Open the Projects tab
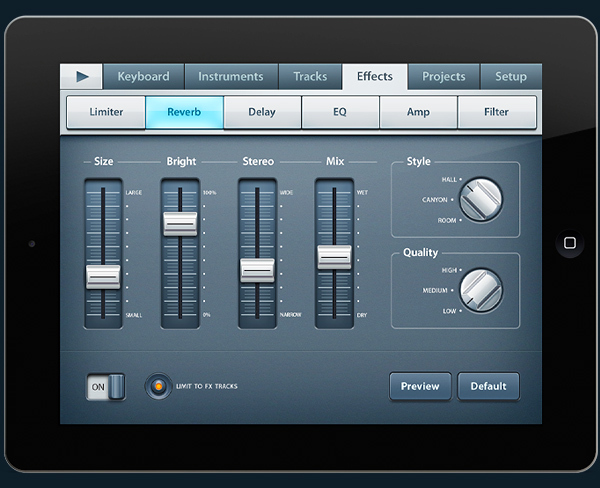The image size is (600, 488). pyautogui.click(x=443, y=77)
